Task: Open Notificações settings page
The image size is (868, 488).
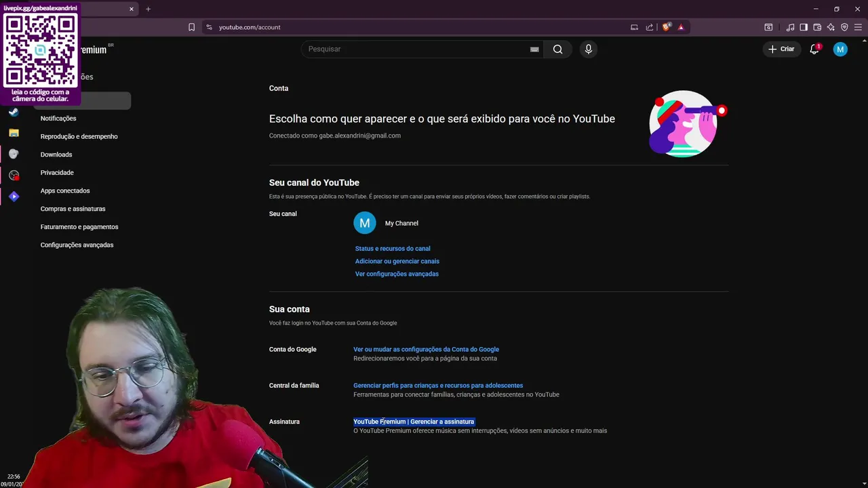Action: point(58,119)
